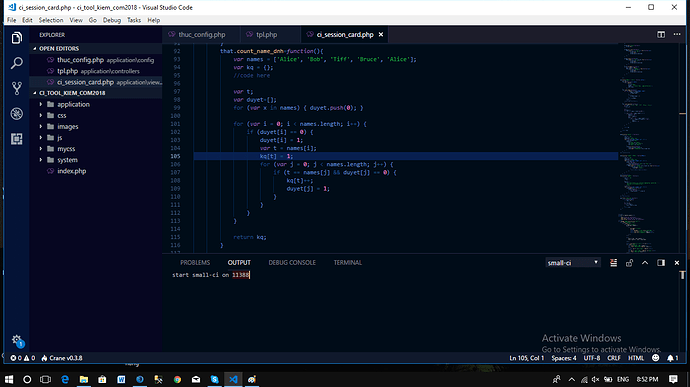Click the Crane v0.3.8 status item
This screenshot has height=387, width=690.
point(62,358)
